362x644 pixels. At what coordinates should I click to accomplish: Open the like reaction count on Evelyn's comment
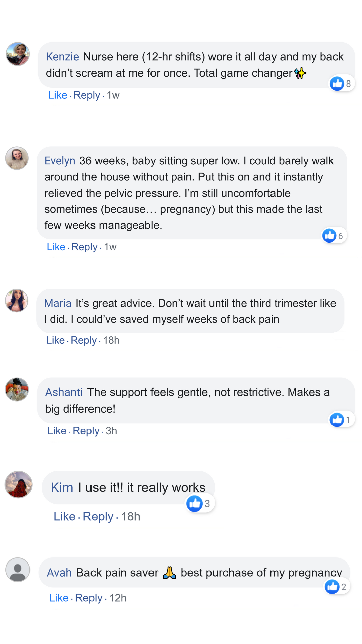(x=334, y=236)
